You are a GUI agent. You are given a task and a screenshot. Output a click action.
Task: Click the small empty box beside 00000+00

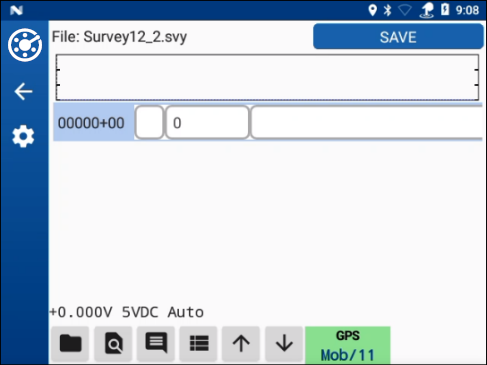(x=149, y=123)
